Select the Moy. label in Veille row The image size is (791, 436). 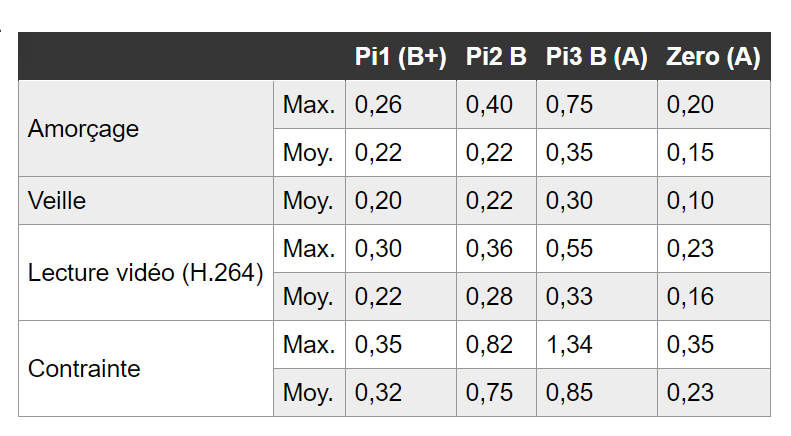pyautogui.click(x=309, y=201)
